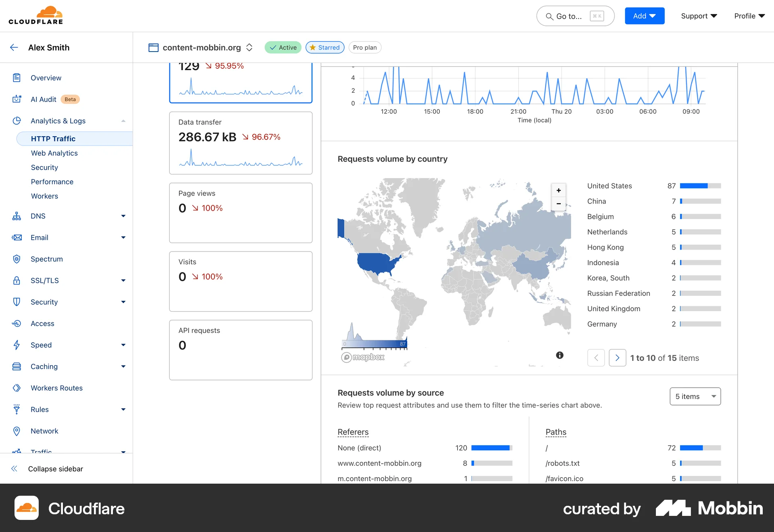Click the Add button in the header
The image size is (774, 532).
tap(644, 16)
